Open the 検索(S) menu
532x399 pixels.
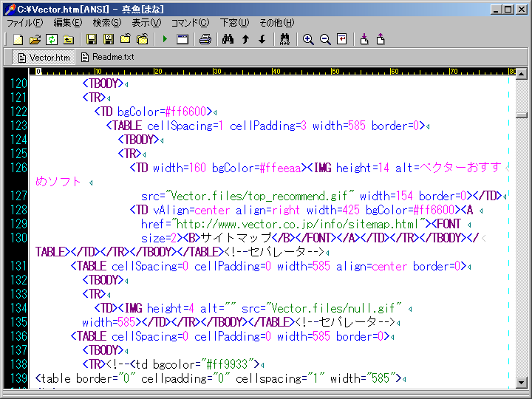coord(107,23)
